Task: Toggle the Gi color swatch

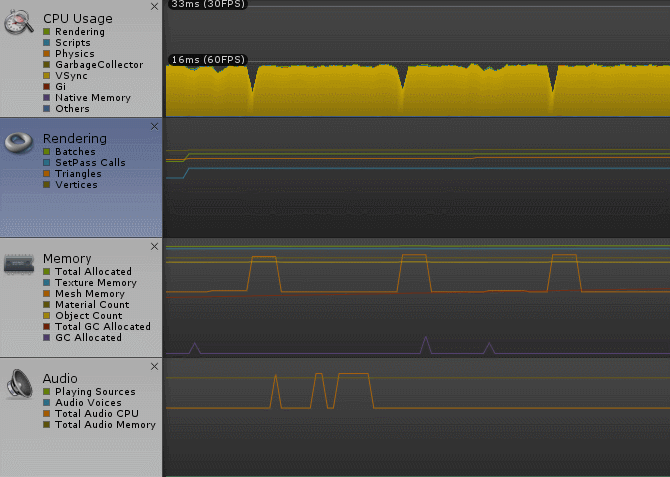Action: pos(47,87)
